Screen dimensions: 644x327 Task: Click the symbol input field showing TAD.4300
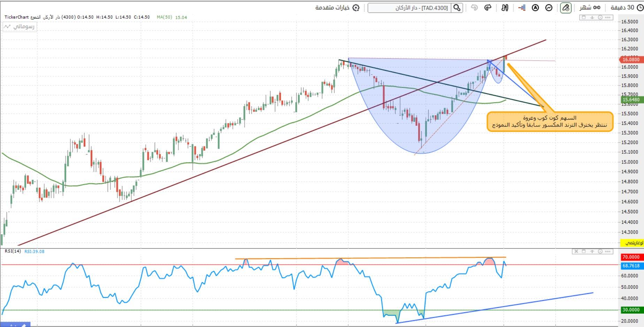409,8
